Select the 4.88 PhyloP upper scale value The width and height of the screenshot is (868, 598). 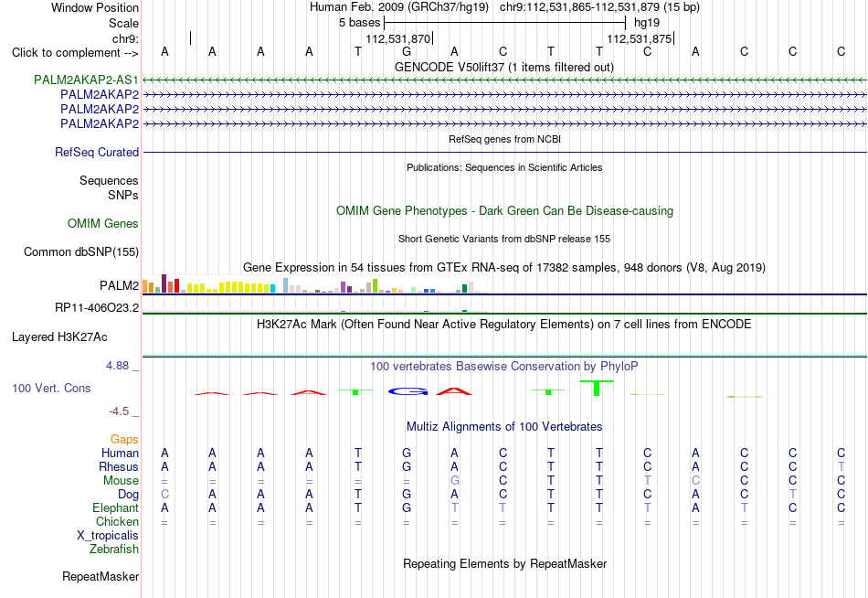pyautogui.click(x=117, y=366)
